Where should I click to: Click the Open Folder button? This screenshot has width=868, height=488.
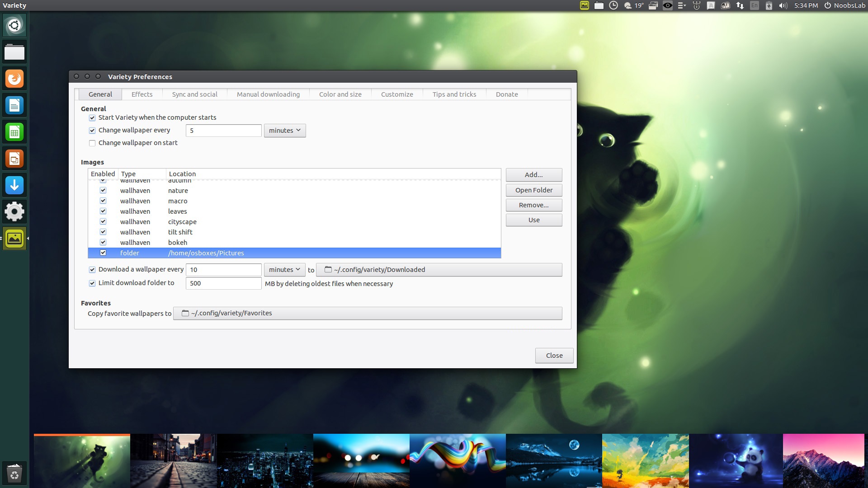pyautogui.click(x=533, y=190)
